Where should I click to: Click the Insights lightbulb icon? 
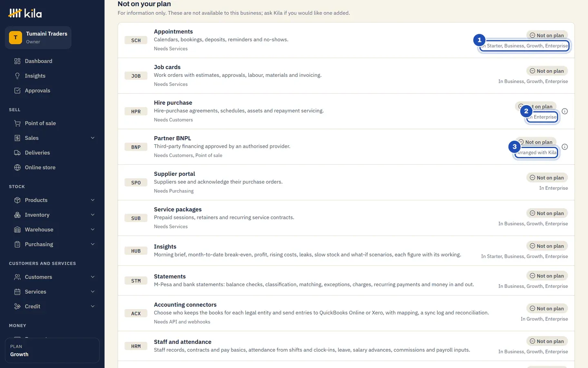tap(17, 76)
